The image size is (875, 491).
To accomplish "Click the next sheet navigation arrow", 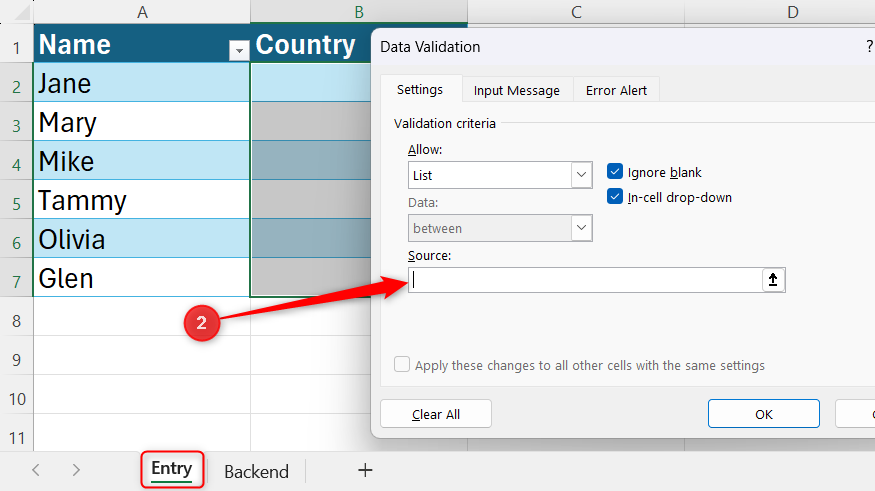I will click(76, 470).
